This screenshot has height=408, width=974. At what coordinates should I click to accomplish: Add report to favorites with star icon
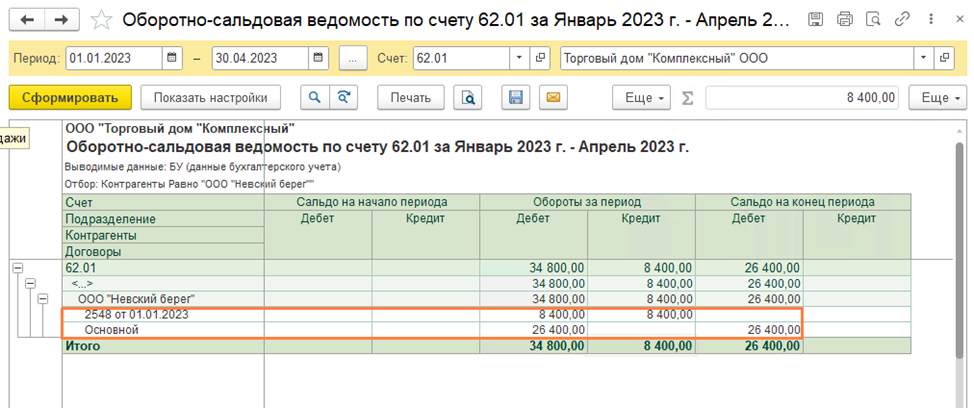click(100, 19)
